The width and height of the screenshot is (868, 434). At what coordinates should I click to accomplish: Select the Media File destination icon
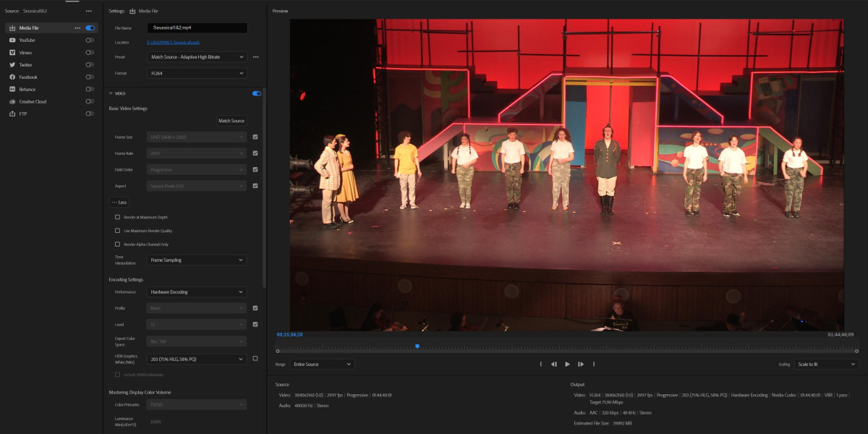[x=12, y=28]
